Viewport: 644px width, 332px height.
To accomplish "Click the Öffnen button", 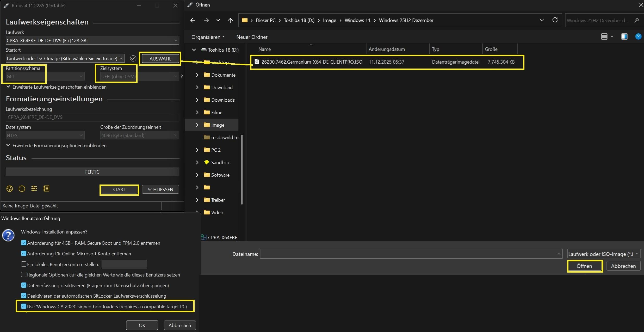I will tap(584, 266).
